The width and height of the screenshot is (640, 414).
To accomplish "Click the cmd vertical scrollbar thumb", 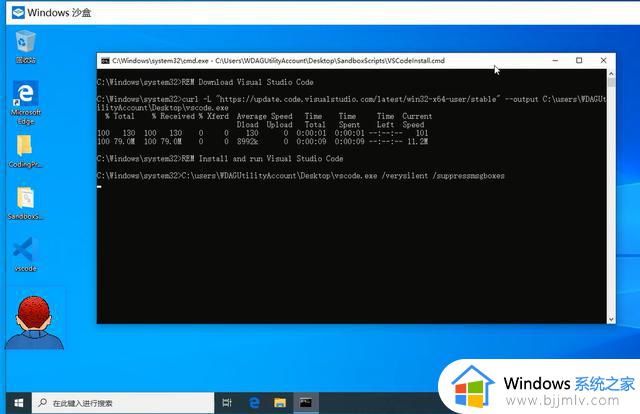I will tap(611, 82).
